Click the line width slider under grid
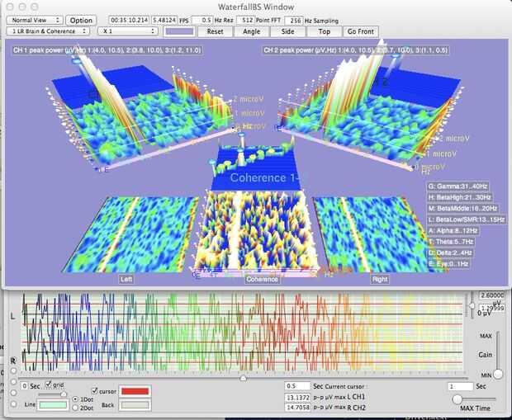This screenshot has height=420, width=512. pos(52,394)
